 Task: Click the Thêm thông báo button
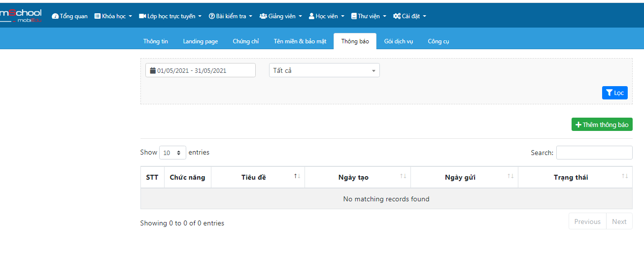tap(602, 125)
